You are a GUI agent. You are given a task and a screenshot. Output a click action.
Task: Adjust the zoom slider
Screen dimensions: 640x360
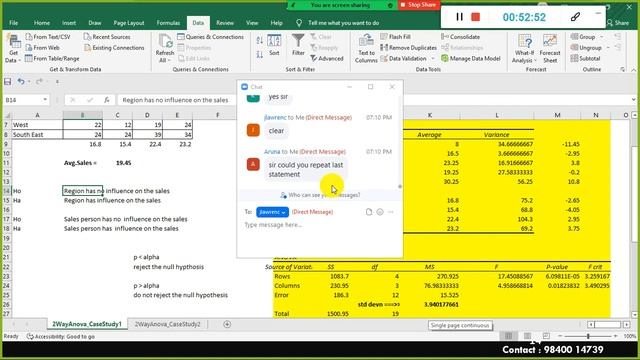(588, 336)
